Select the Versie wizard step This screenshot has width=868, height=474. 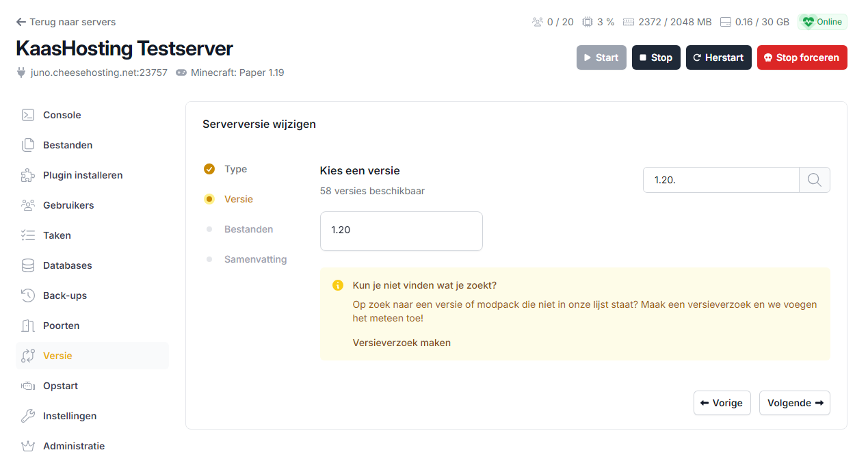(238, 199)
